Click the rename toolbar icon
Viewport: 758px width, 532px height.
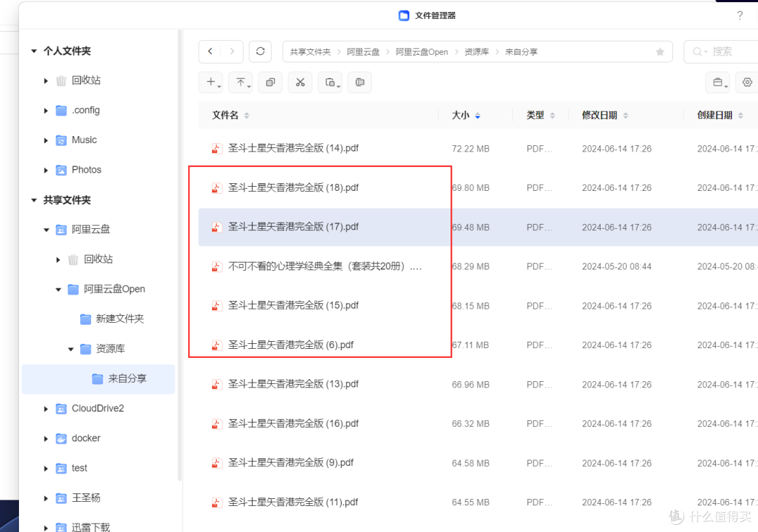click(x=359, y=83)
